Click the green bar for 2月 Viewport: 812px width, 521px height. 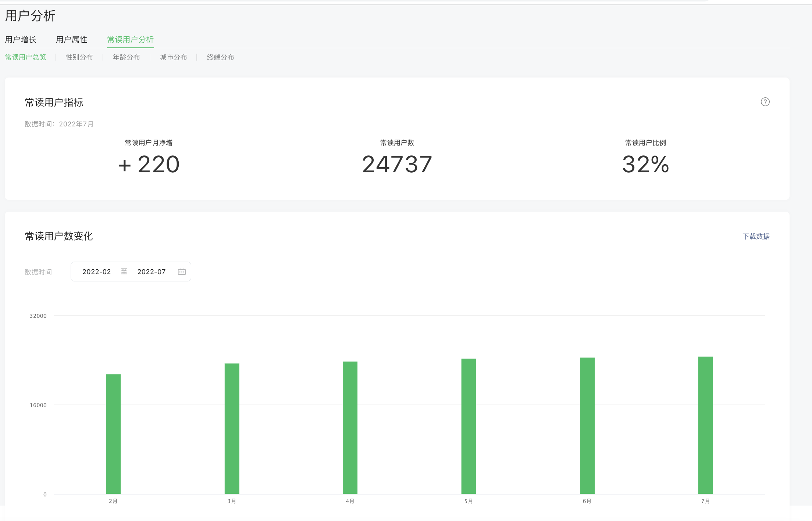point(113,434)
